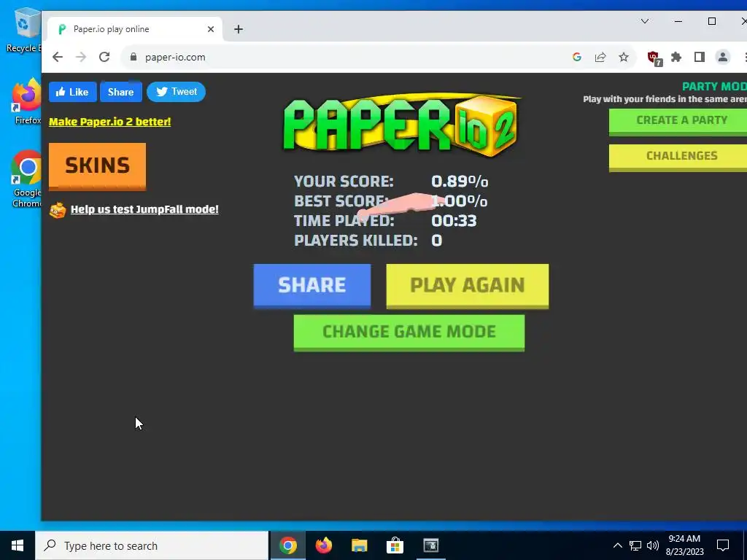This screenshot has height=560, width=747.
Task: Click the PLAYERS KILLED label
Action: tap(356, 241)
